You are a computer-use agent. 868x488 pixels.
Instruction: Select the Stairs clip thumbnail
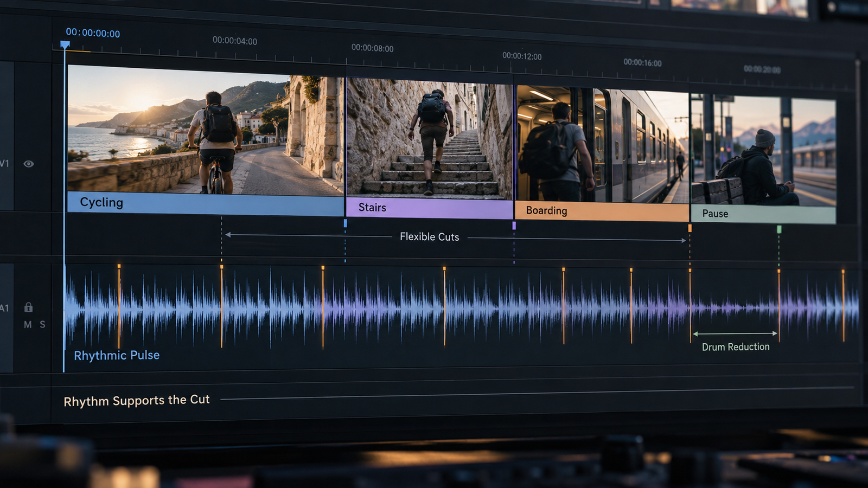[429, 139]
